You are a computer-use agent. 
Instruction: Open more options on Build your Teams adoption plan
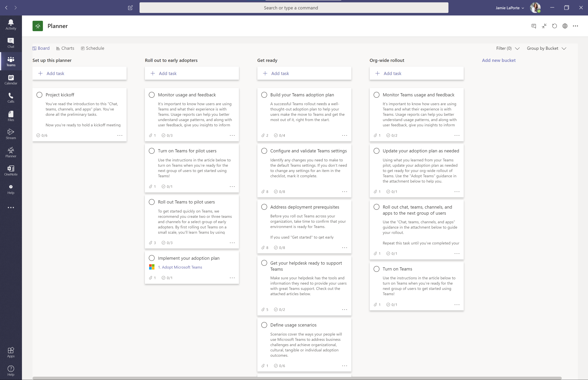point(345,136)
